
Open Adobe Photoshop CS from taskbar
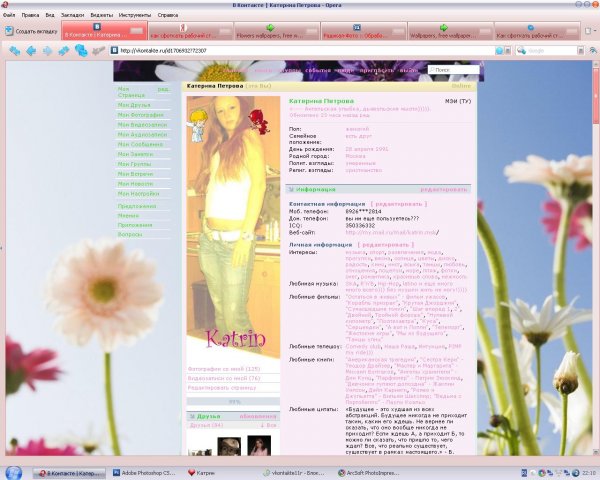point(144,473)
